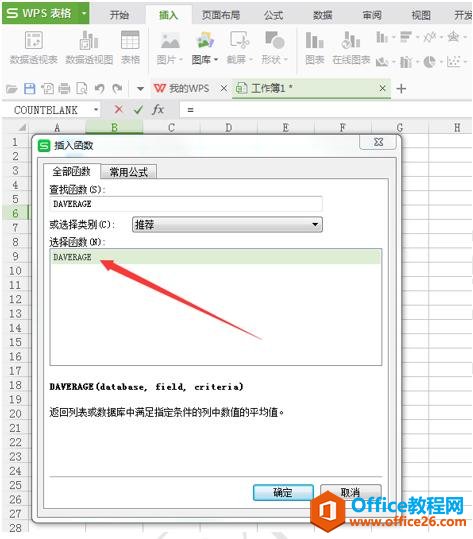The image size is (473, 539).
Task: Insert a stock chart from ribbon
Action: coord(409,62)
